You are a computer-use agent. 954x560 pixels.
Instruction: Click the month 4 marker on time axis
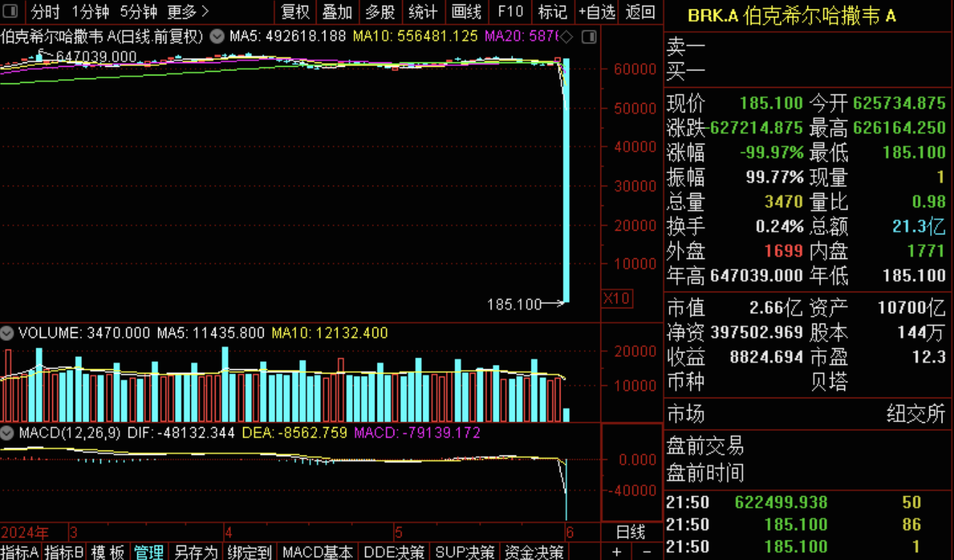229,532
